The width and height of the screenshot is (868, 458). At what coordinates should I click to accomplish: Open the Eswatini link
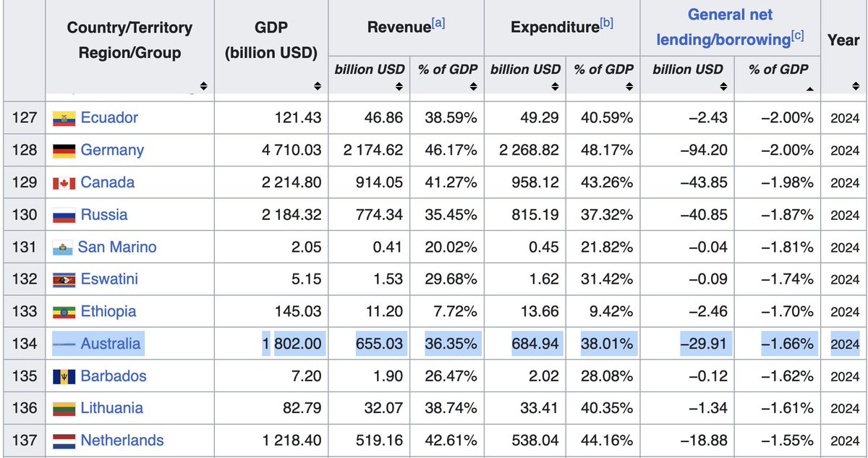tap(109, 279)
